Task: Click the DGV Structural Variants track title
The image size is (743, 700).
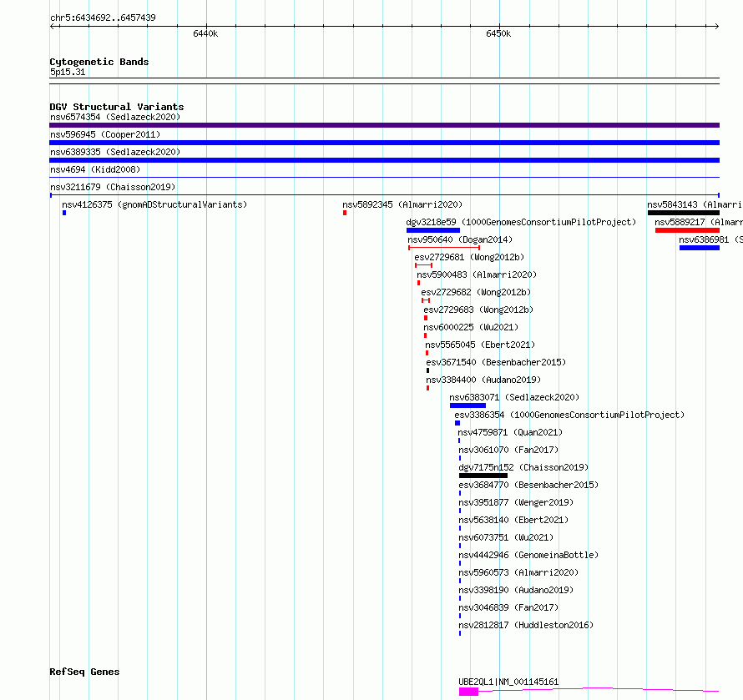Action: 117,107
